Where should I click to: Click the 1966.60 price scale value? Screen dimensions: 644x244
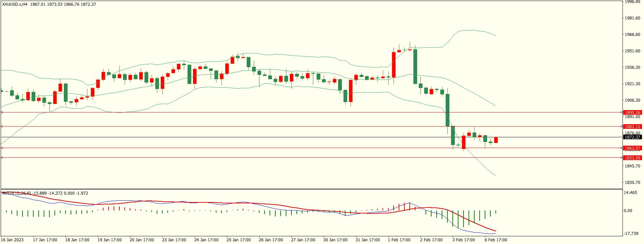click(632, 35)
